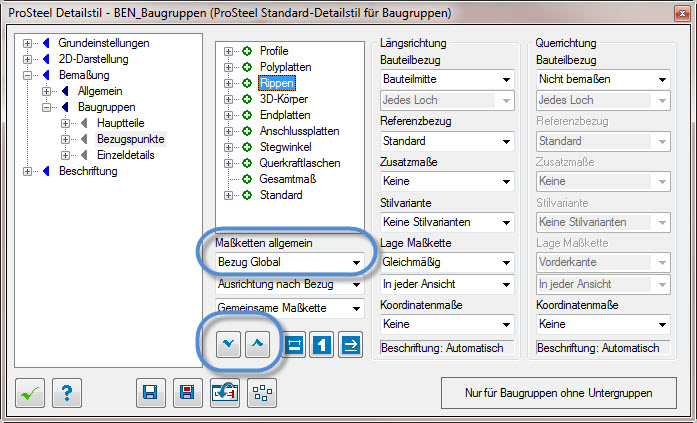Click the blue arrow icon beside Beschriftung
The image size is (697, 423).
(x=46, y=171)
